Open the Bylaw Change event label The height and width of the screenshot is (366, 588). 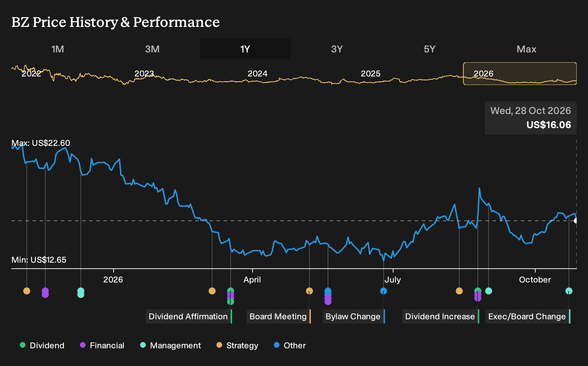[354, 316]
